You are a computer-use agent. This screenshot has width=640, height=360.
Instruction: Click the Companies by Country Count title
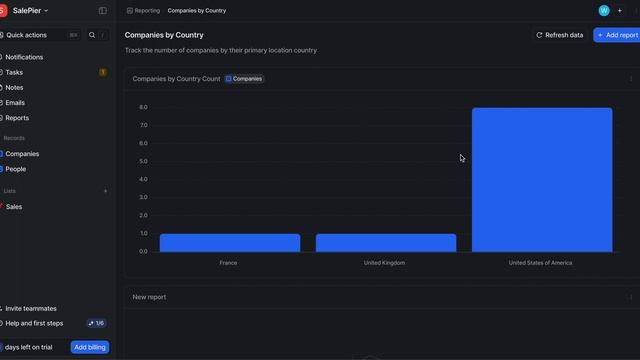176,79
